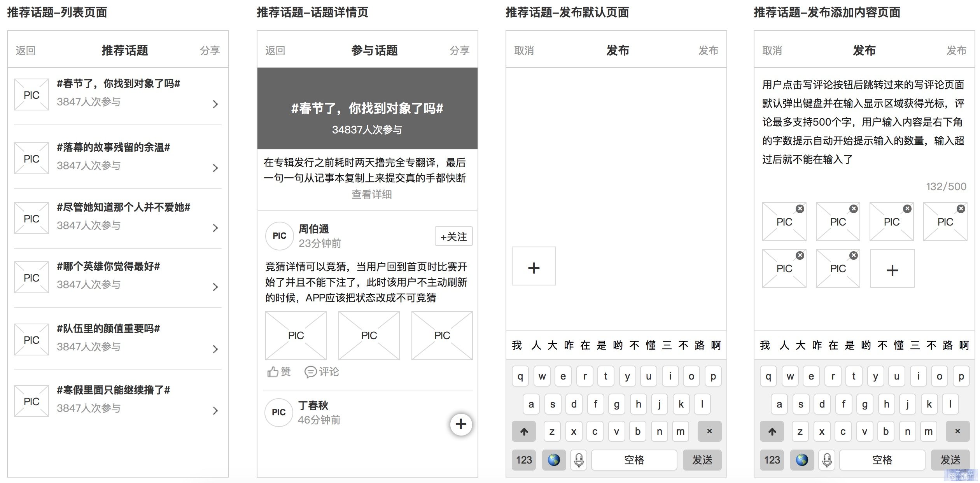Open the #尽管她知道那个人并不爱她# row chevron
Viewport: 980px width, 483px height.
(215, 227)
